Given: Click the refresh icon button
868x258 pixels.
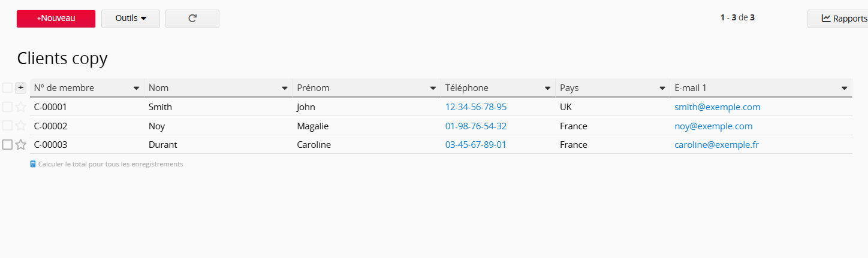Looking at the screenshot, I should [192, 19].
